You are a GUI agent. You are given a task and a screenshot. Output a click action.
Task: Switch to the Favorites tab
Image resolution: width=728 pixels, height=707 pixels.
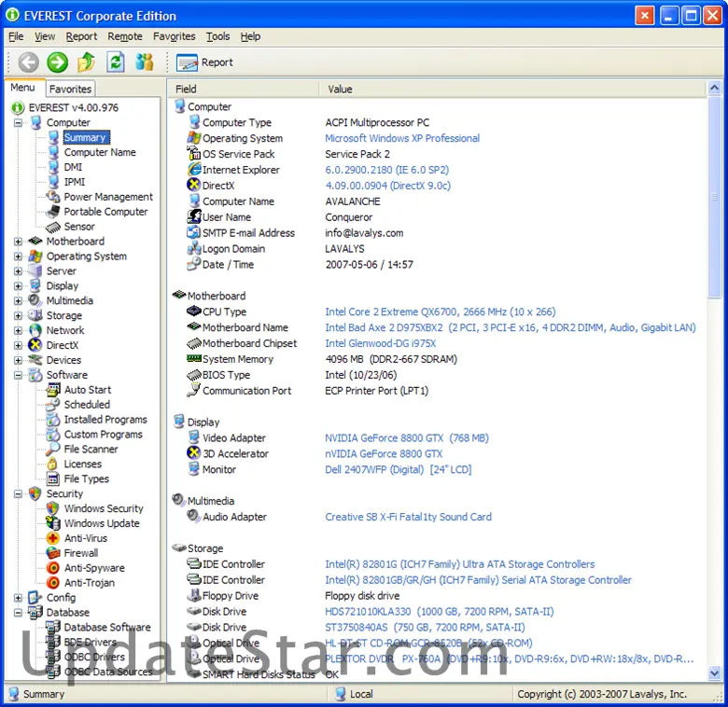click(x=70, y=89)
